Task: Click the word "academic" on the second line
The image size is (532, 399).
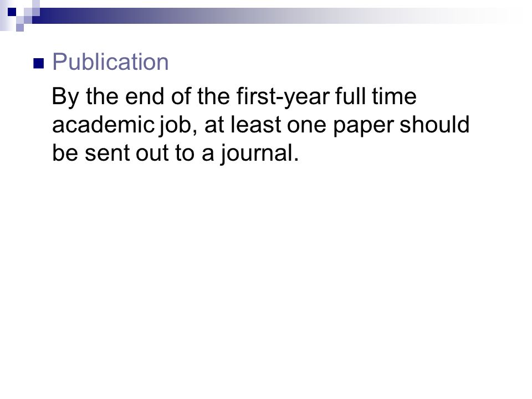Action: [x=103, y=125]
